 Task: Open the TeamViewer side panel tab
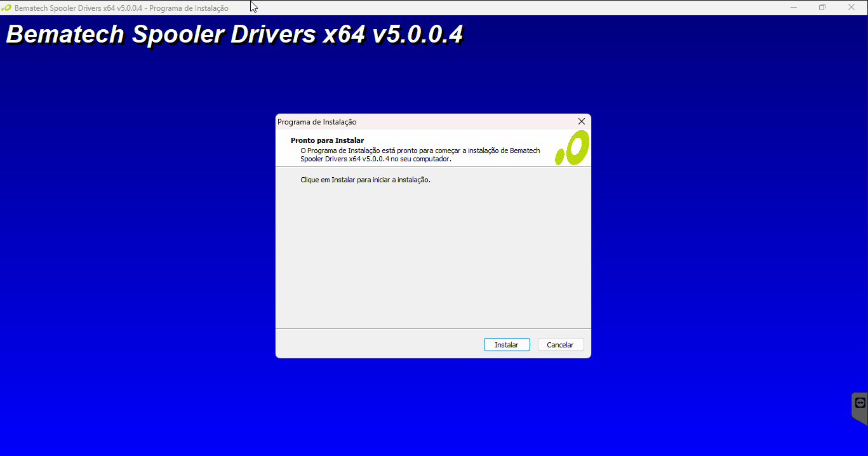coord(860,408)
